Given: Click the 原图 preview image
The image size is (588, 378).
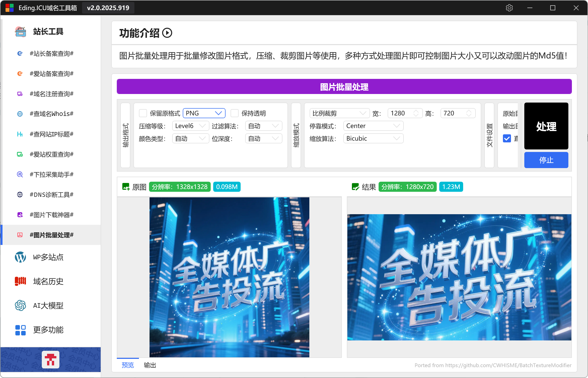Looking at the screenshot, I should 229,277.
